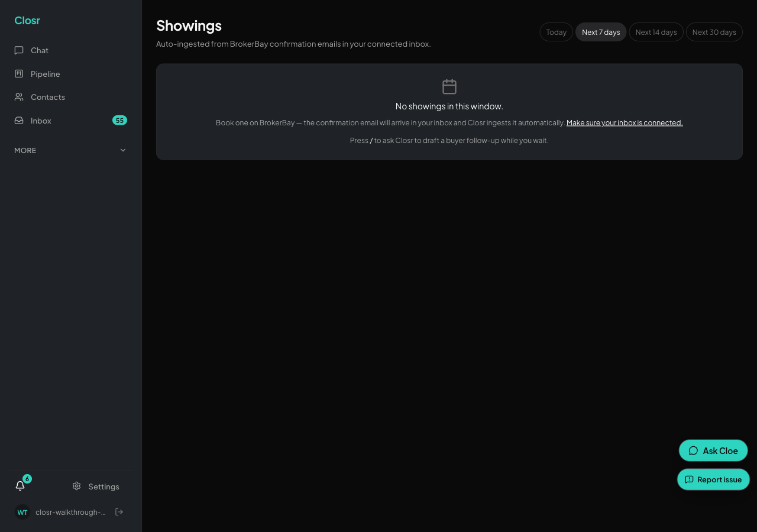The width and height of the screenshot is (757, 532).
Task: Click the Report issue button
Action: click(x=713, y=479)
